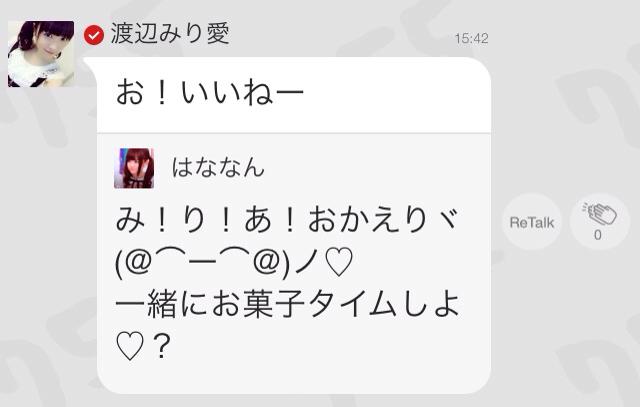This screenshot has width=640, height=407.
Task: Click the heart after the kaomoji
Action: click(x=340, y=262)
